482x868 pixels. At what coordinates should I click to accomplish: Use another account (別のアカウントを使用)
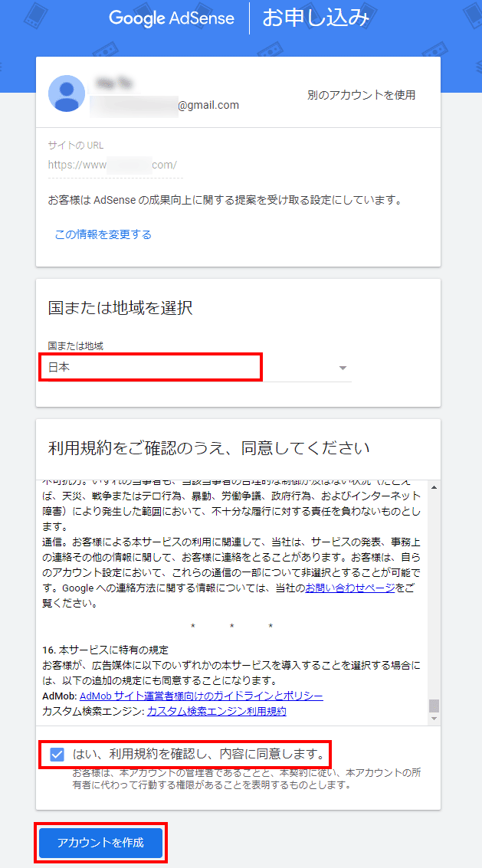(361, 95)
